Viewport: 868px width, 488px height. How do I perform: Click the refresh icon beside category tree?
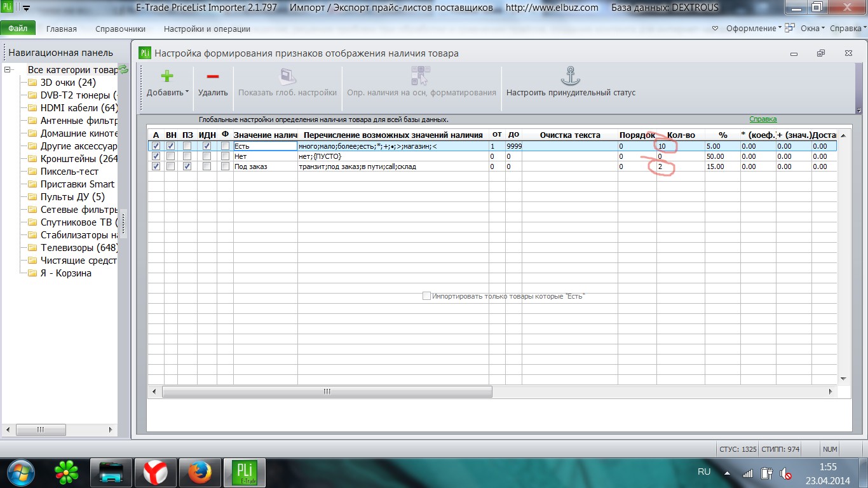[124, 69]
